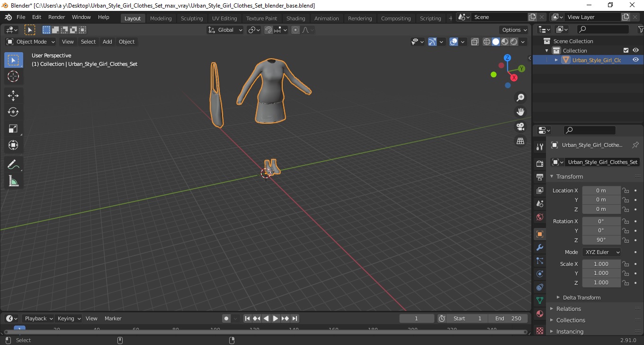Open the Particles properties tab

[x=540, y=261]
